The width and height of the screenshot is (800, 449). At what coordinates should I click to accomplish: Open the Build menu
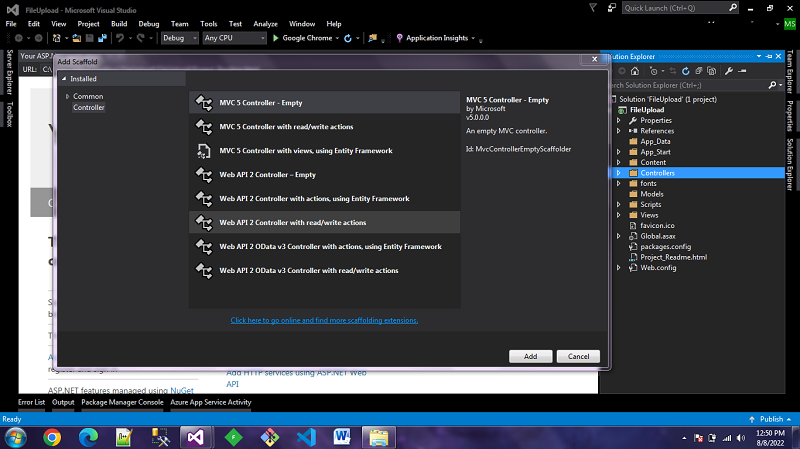click(x=119, y=24)
